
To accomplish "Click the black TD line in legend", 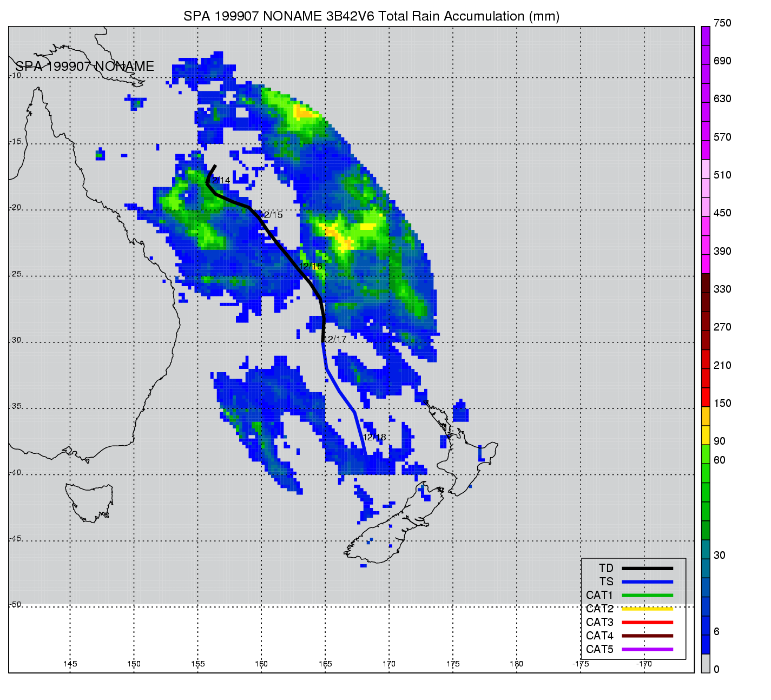I will click(x=647, y=569).
